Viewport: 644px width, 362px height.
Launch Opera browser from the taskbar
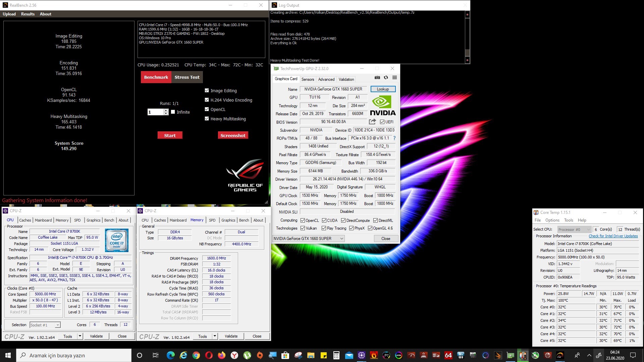[x=209, y=355]
